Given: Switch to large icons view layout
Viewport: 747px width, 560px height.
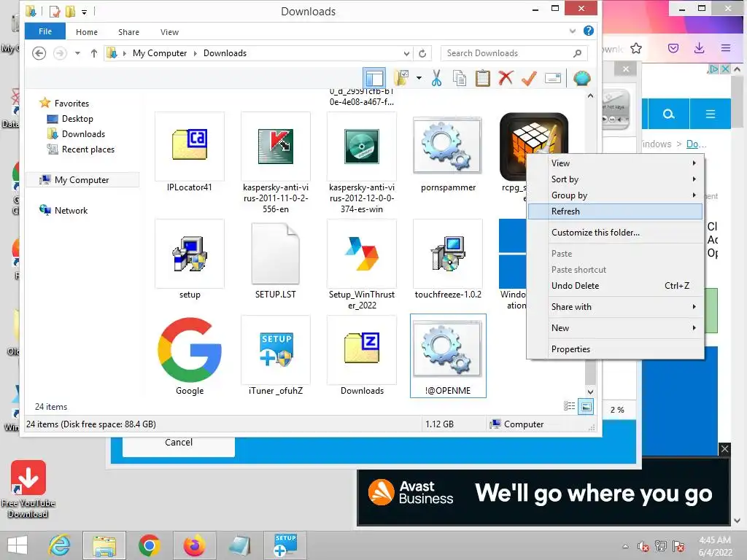Looking at the screenshot, I should 586,407.
